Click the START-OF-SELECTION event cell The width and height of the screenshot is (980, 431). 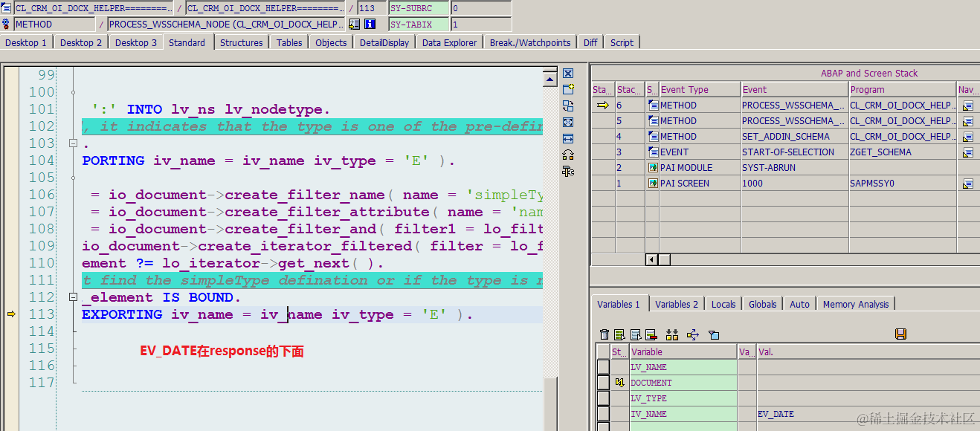tap(795, 152)
